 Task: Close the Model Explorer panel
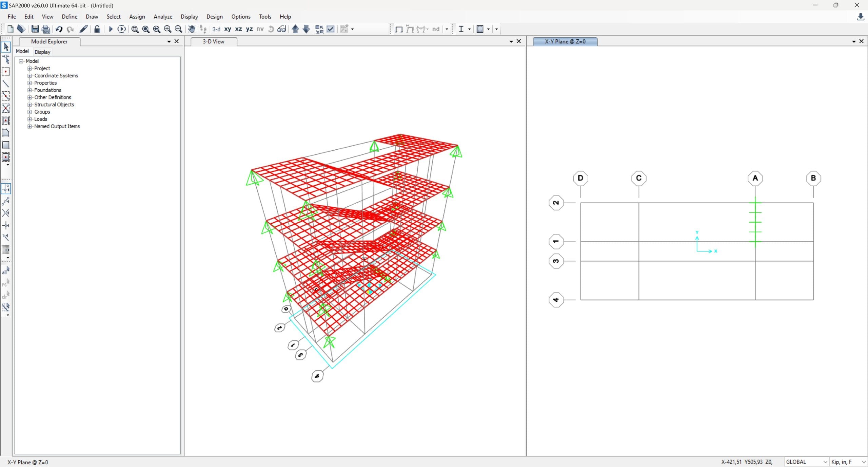coord(176,41)
